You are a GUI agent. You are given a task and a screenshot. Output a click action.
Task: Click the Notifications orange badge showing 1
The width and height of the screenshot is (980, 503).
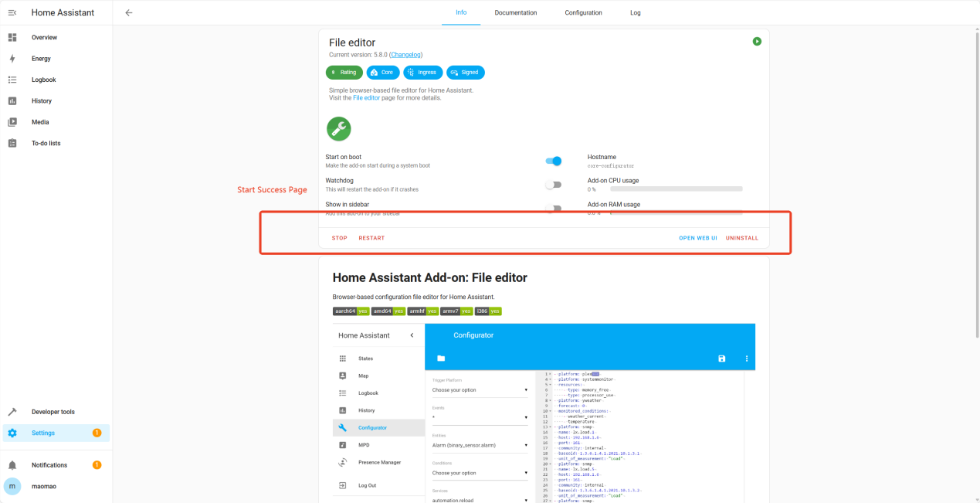click(x=97, y=465)
